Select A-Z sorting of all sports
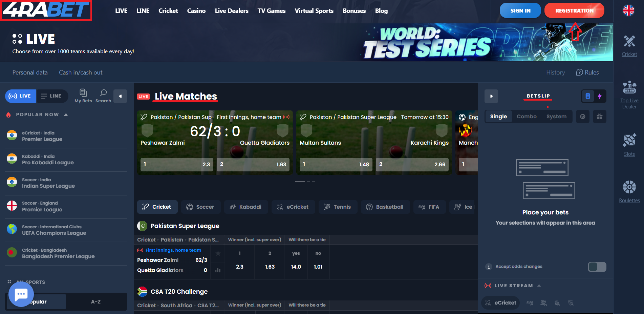Screen dimensions: 644x314 pyautogui.click(x=96, y=302)
